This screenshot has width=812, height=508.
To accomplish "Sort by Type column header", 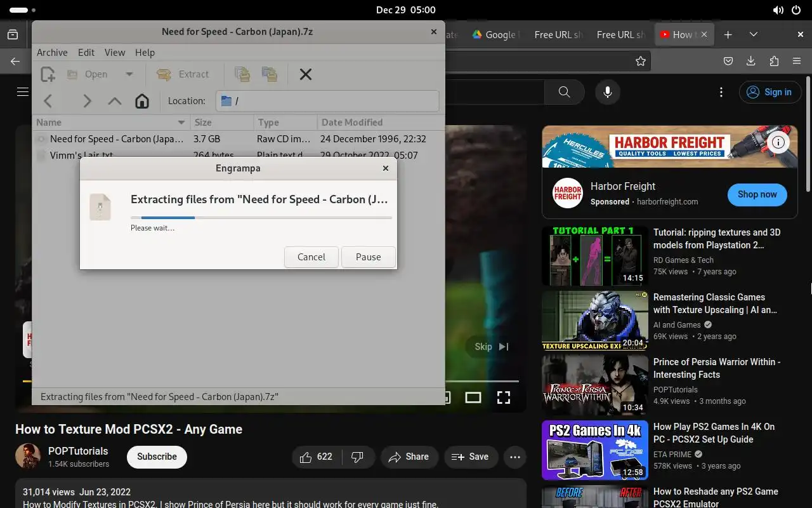I will 285,123.
